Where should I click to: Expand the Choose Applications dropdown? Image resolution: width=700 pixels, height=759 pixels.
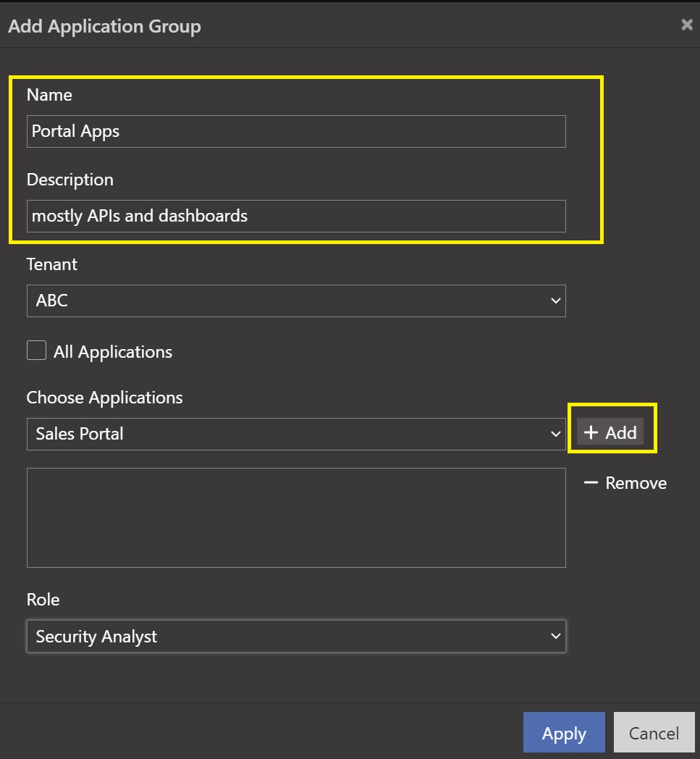[x=295, y=434]
